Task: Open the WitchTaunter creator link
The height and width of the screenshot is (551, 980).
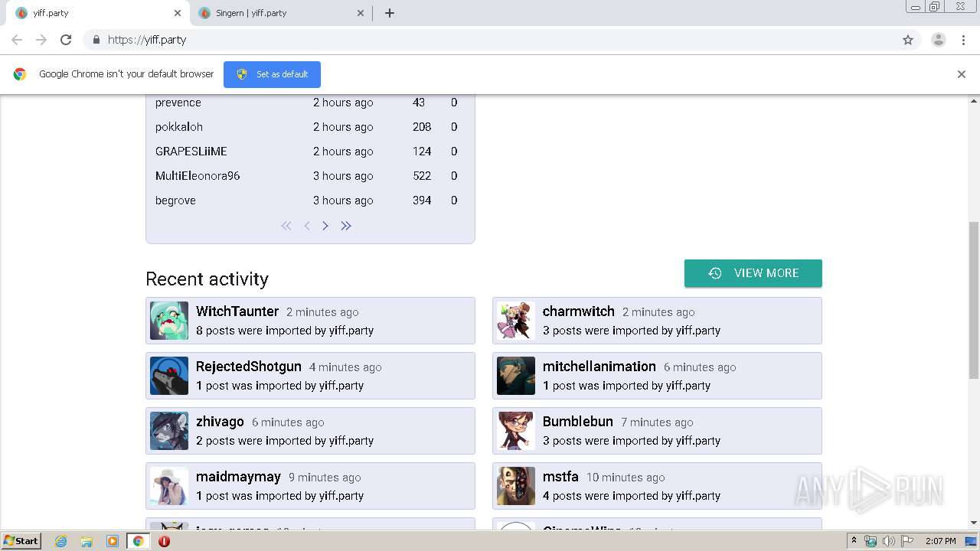Action: click(x=237, y=311)
